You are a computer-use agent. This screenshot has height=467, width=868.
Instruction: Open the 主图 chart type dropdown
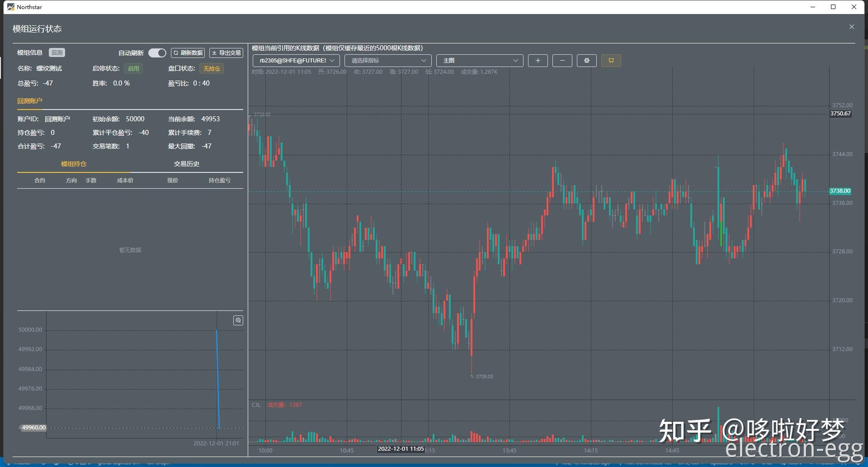pyautogui.click(x=479, y=60)
